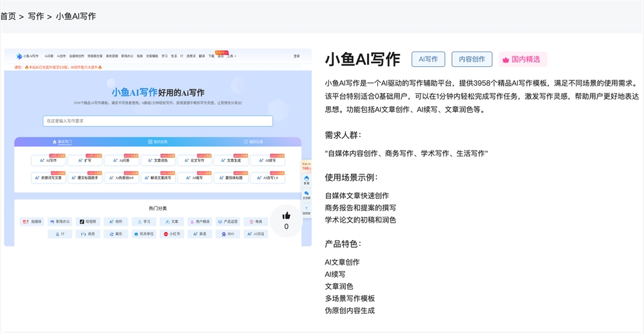
Task: Click the 小鱼AI写作 fish logo in preview
Action: click(x=19, y=56)
